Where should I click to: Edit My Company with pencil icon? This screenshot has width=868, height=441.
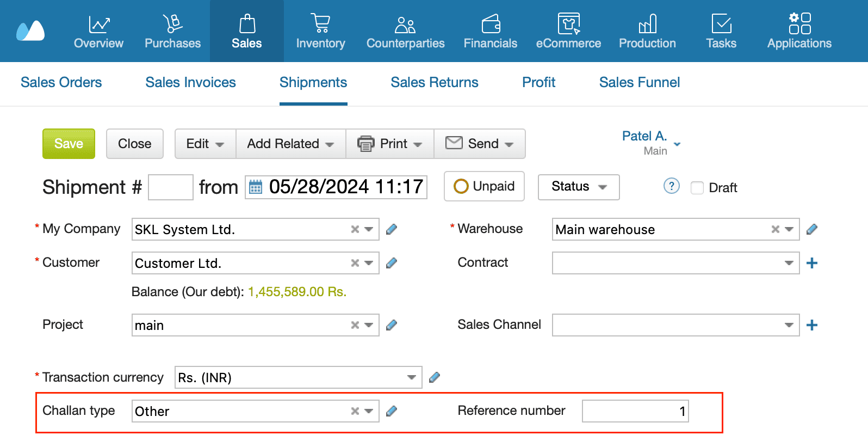coord(391,230)
